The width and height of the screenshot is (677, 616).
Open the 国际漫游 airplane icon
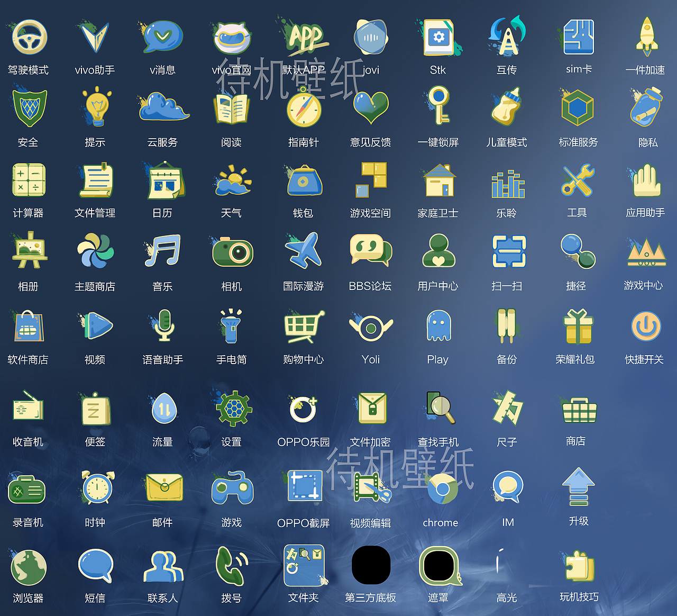(303, 250)
